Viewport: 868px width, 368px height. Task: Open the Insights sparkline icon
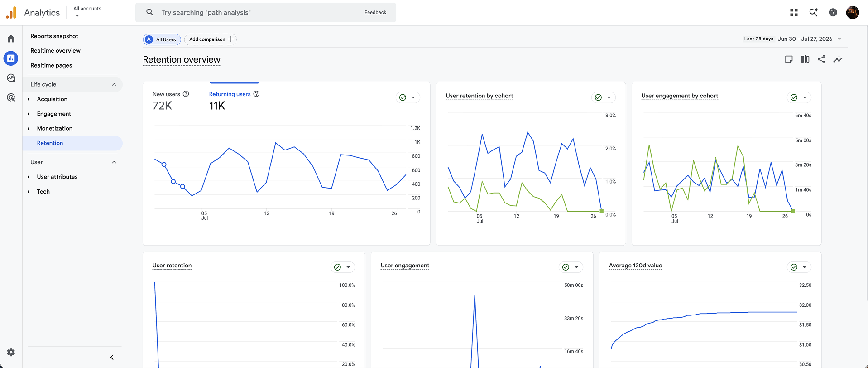pyautogui.click(x=838, y=59)
